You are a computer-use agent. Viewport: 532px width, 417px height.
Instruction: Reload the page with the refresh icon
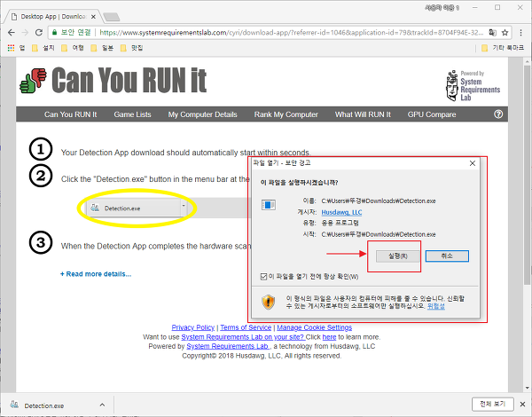point(39,33)
